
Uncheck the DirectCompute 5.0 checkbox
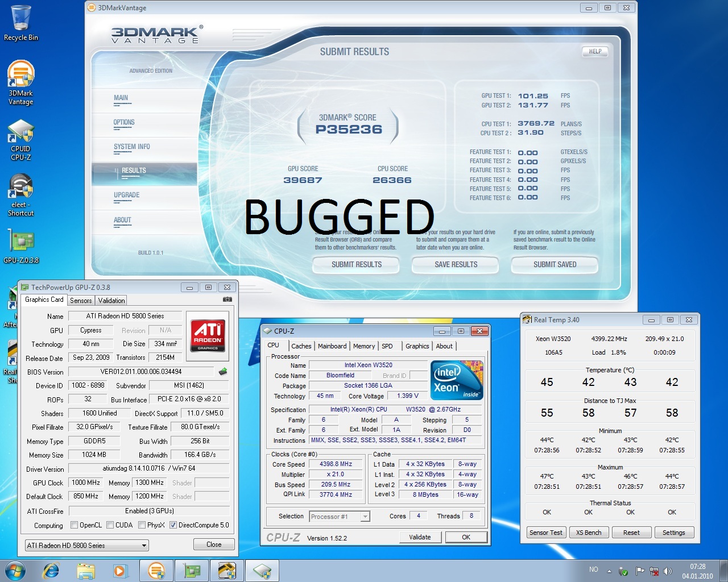click(x=173, y=525)
